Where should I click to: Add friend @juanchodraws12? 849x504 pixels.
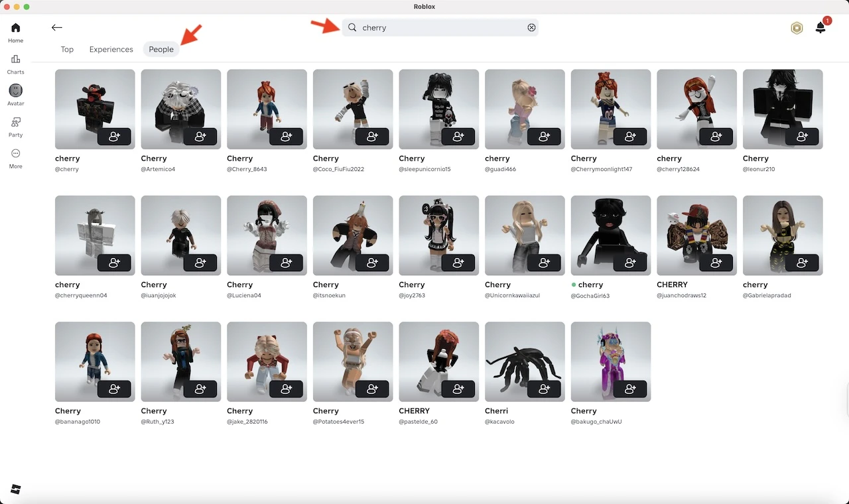coord(716,263)
